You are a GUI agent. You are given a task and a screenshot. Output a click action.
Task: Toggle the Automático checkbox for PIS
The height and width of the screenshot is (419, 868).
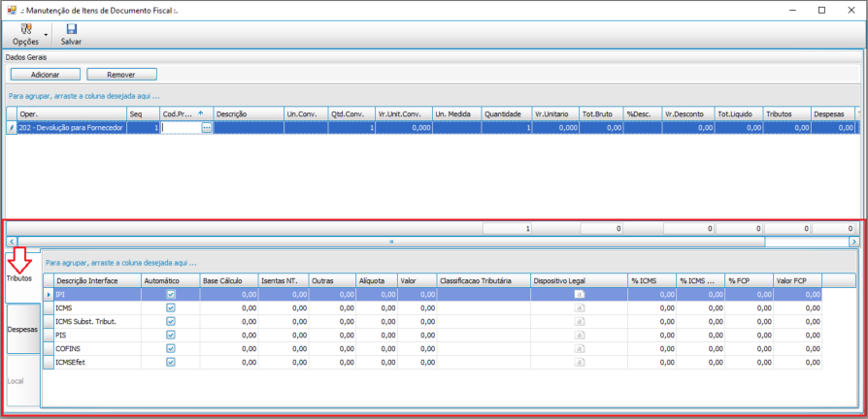point(171,335)
